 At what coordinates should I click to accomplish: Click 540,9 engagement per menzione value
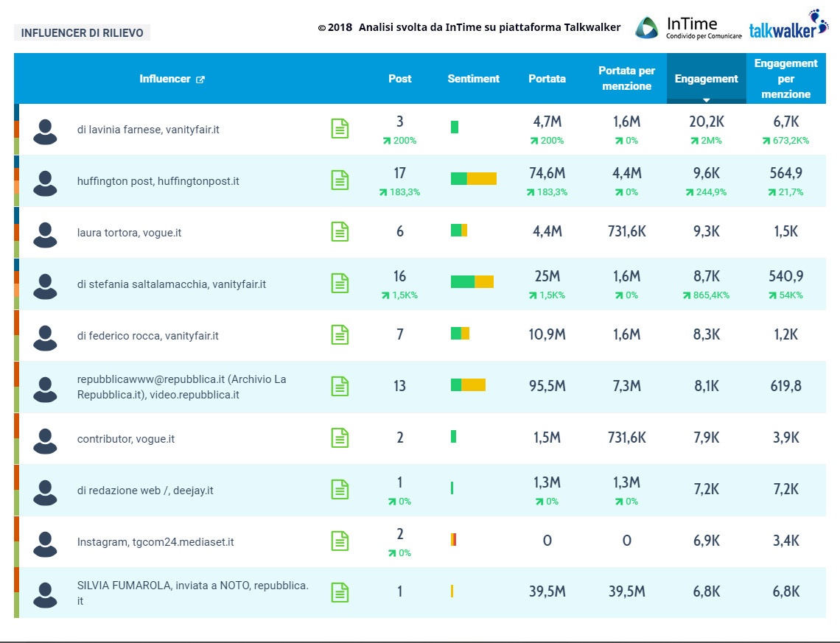tap(786, 276)
